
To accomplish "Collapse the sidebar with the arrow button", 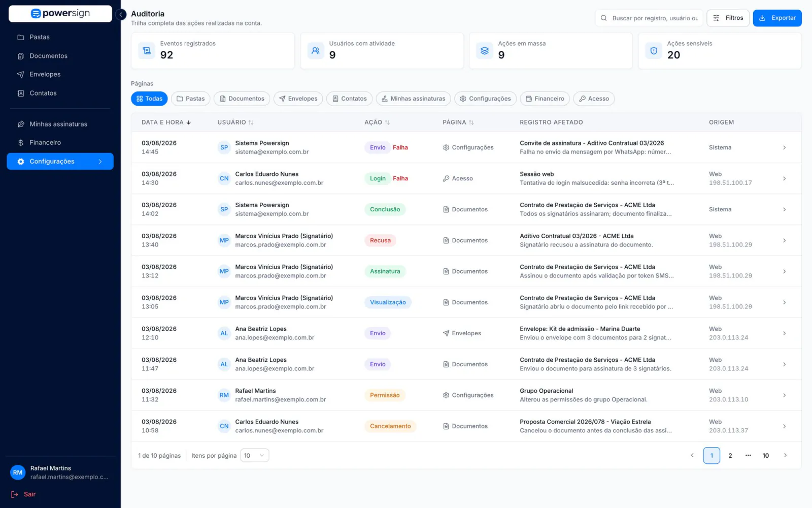I will click(x=121, y=14).
